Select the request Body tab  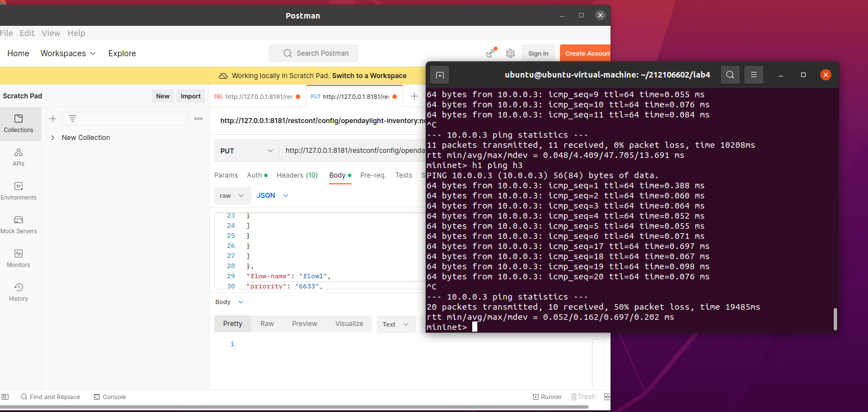click(340, 175)
